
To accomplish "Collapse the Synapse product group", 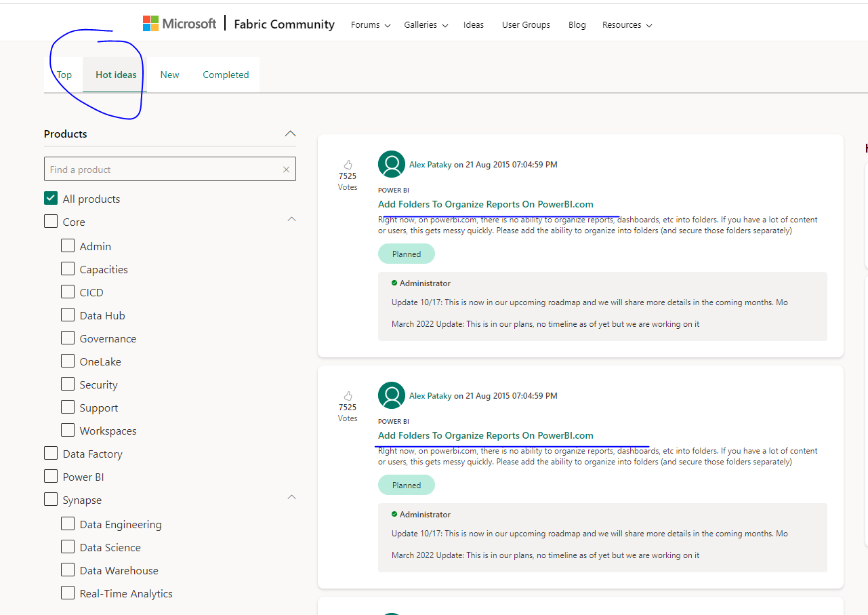I will [291, 497].
